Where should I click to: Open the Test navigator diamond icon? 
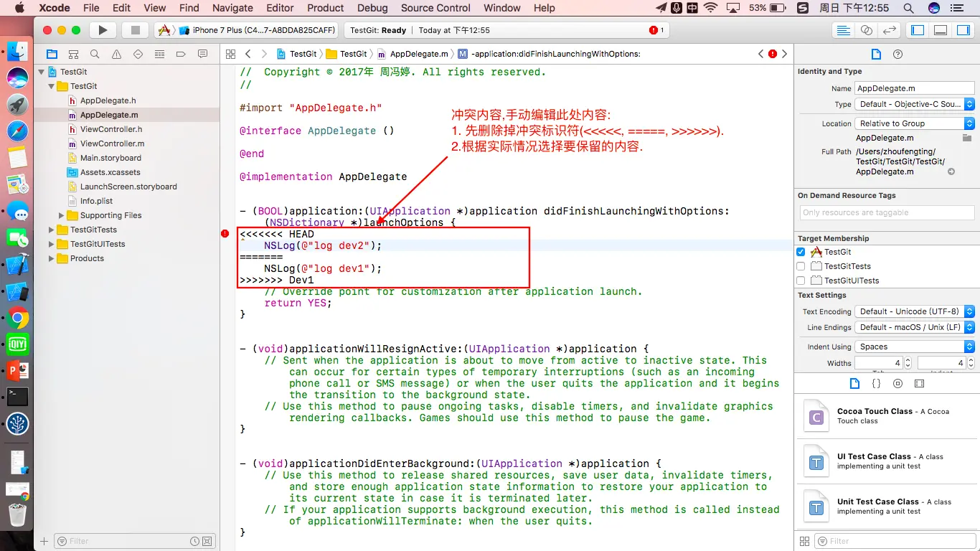tap(138, 54)
